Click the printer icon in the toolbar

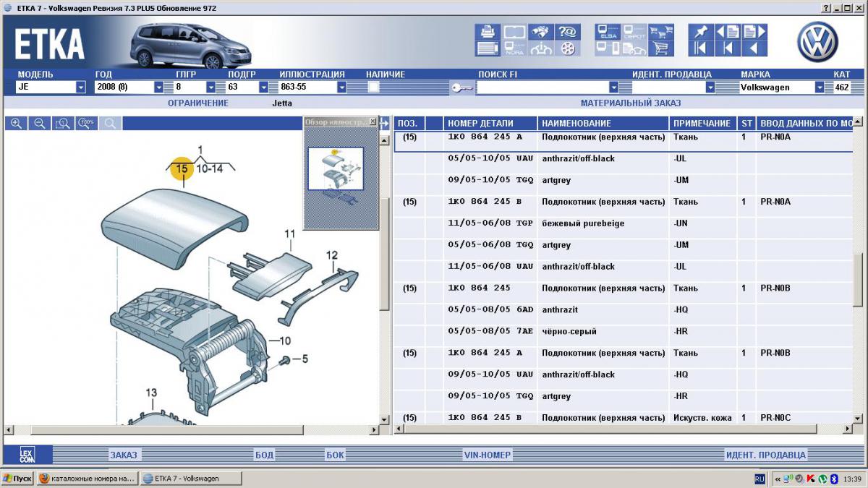[x=487, y=32]
